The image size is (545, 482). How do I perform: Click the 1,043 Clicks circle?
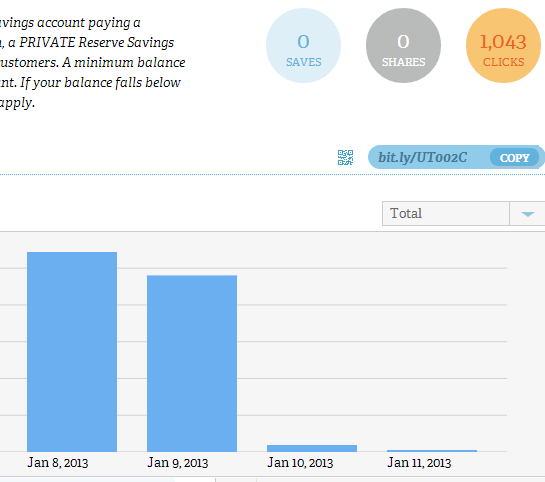[x=503, y=46]
